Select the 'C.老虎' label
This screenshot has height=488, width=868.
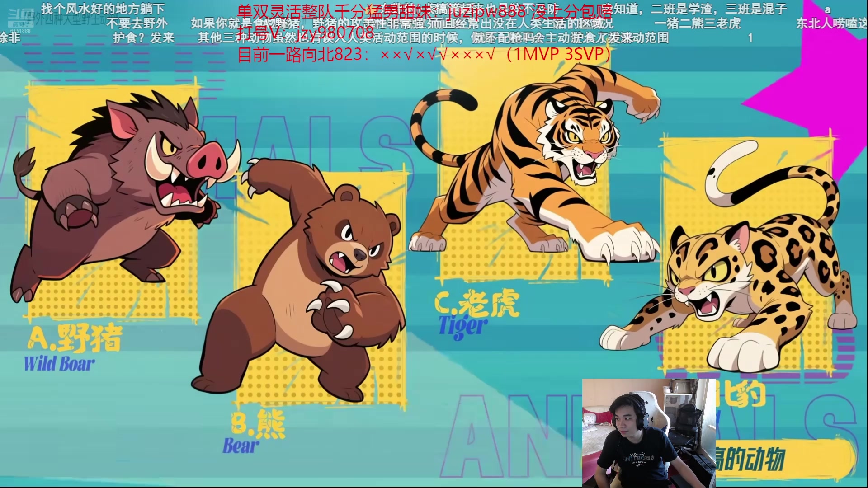click(x=476, y=303)
